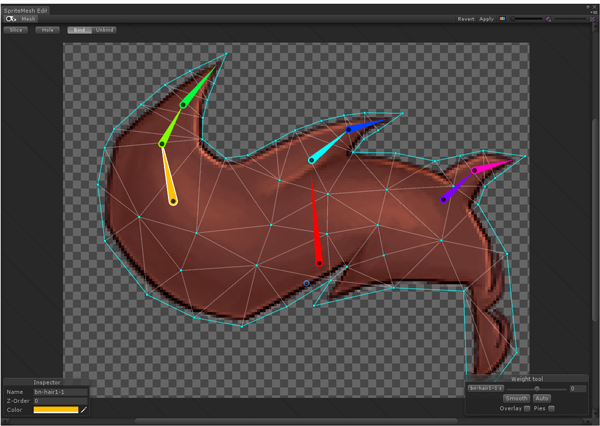Open the window options menu icon
The width and height of the screenshot is (600, 426).
click(x=595, y=12)
